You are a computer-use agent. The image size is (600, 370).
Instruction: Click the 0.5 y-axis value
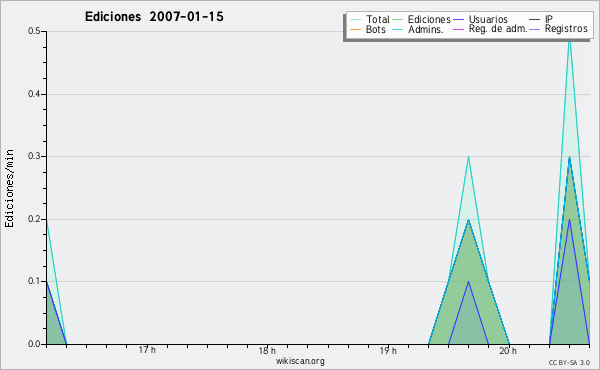pos(34,31)
